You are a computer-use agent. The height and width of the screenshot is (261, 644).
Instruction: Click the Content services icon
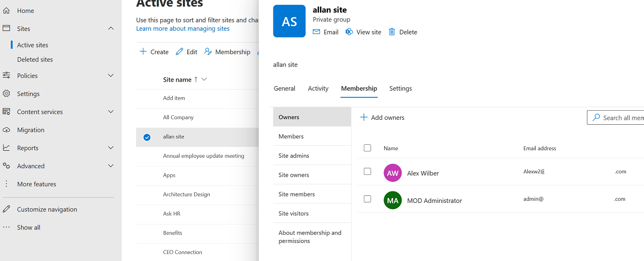click(x=7, y=112)
